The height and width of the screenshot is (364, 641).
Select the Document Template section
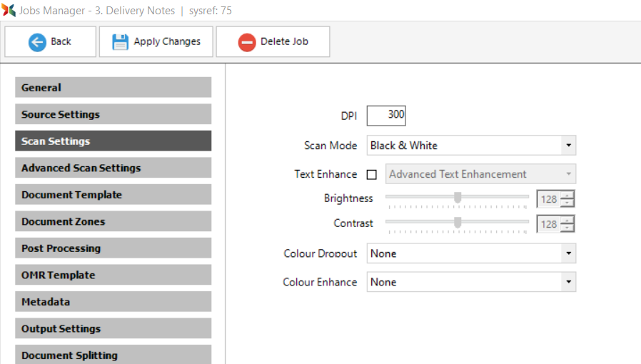coord(113,194)
